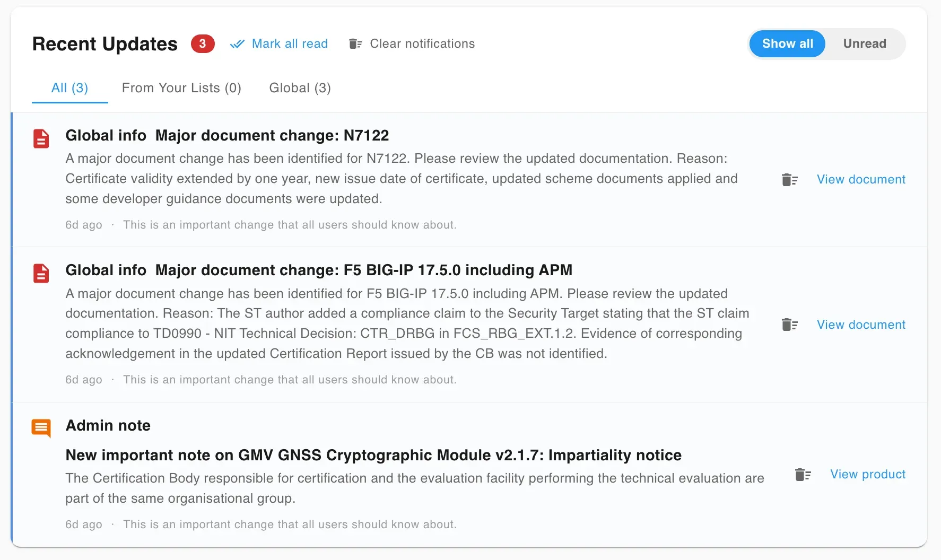Click the double-checkmark icon next to Mark all read

click(x=237, y=43)
